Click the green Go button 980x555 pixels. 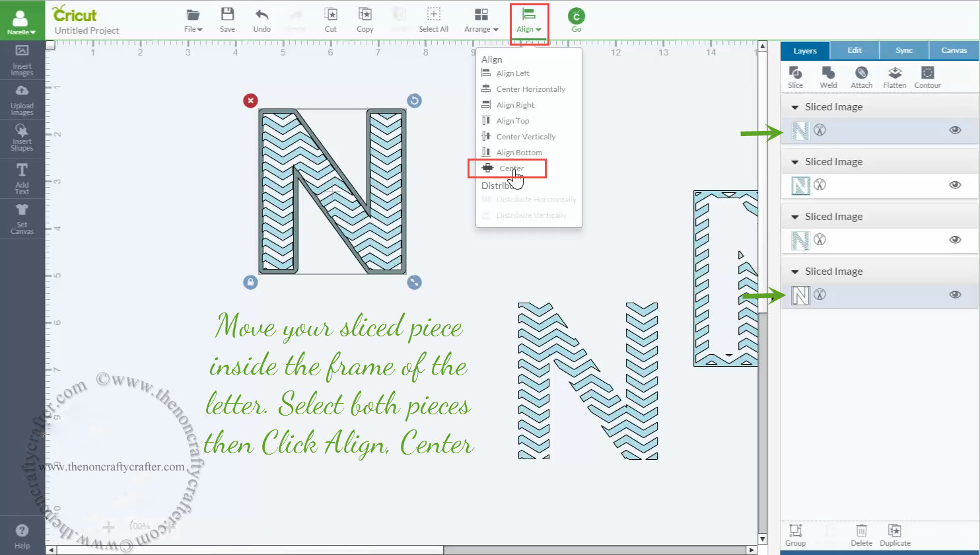[575, 20]
